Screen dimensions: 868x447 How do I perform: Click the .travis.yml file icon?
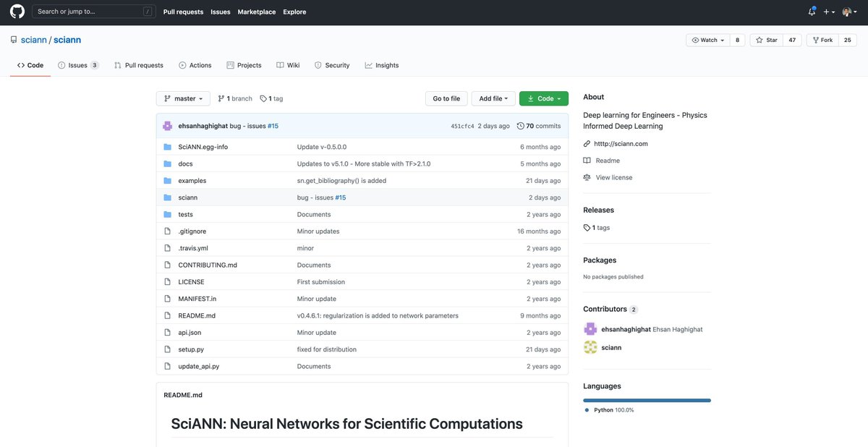(167, 248)
